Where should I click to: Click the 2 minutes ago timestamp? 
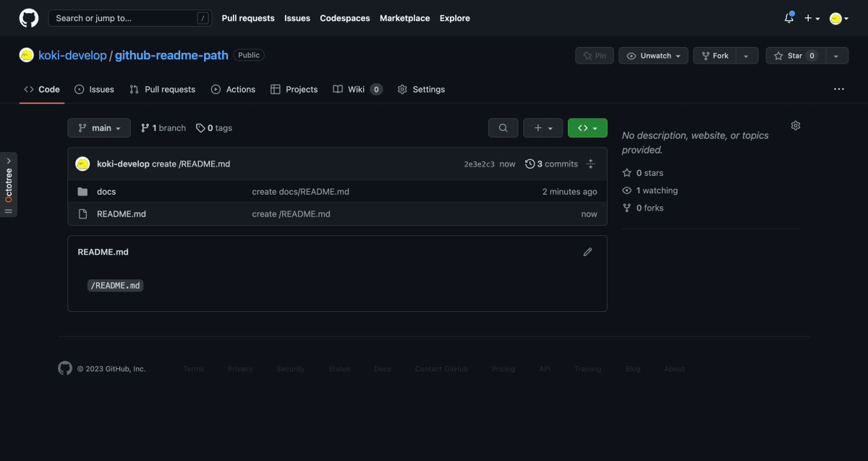coord(570,192)
